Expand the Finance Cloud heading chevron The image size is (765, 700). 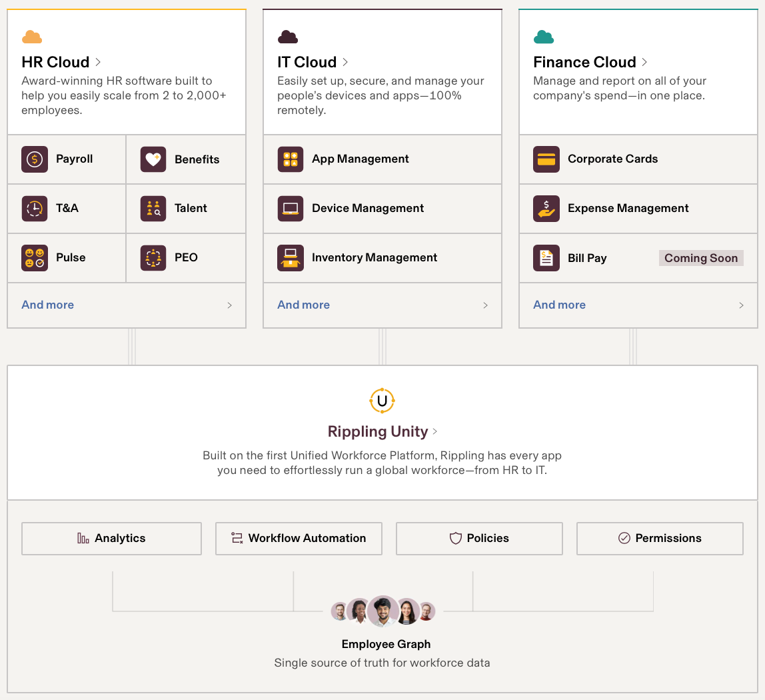coord(644,62)
